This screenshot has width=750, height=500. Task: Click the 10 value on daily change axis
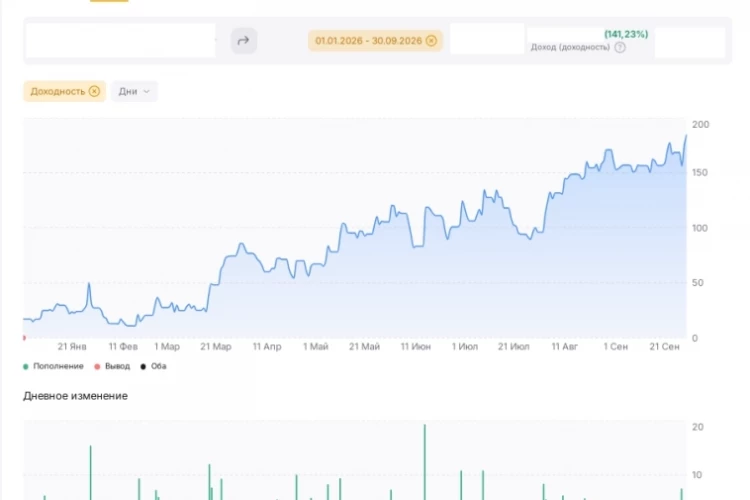(x=697, y=475)
